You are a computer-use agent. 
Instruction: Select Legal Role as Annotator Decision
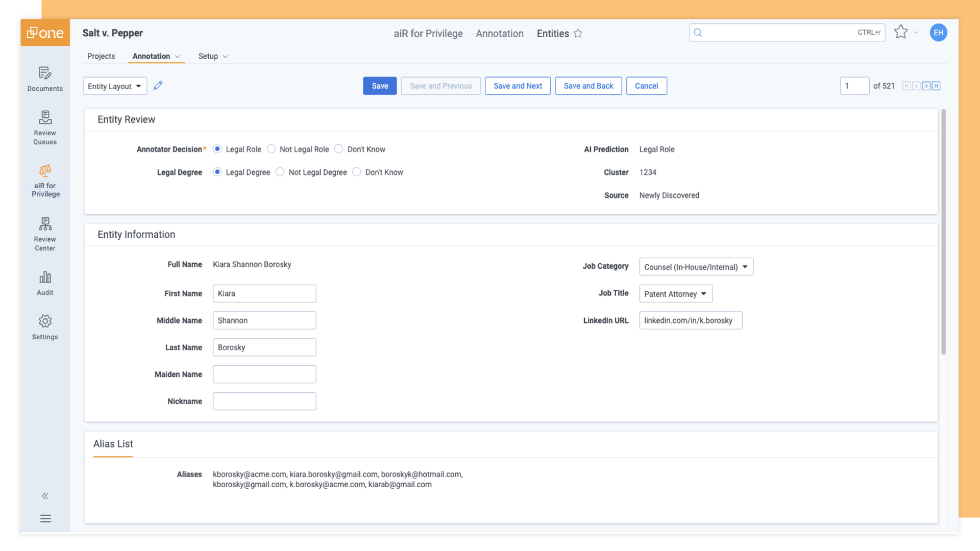pos(217,148)
